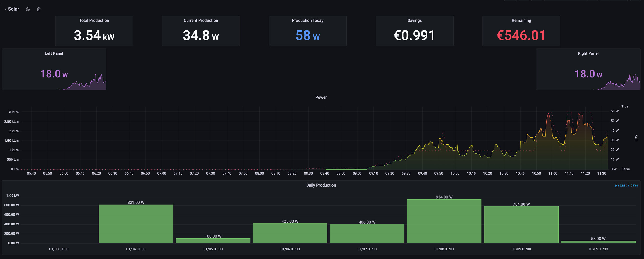644x259 pixels.
Task: Delete the Solar row with trash icon
Action: click(x=39, y=9)
